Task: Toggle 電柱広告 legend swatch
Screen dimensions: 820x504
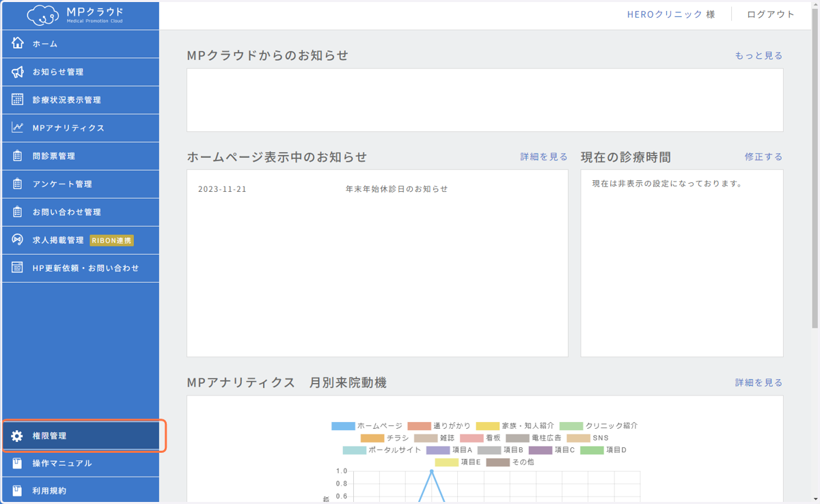Action: pos(517,438)
